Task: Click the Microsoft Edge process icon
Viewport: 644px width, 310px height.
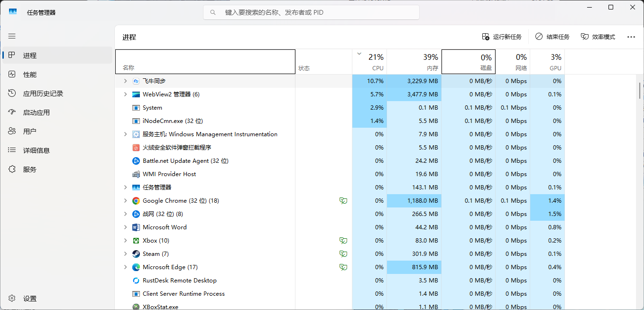Action: [x=136, y=267]
